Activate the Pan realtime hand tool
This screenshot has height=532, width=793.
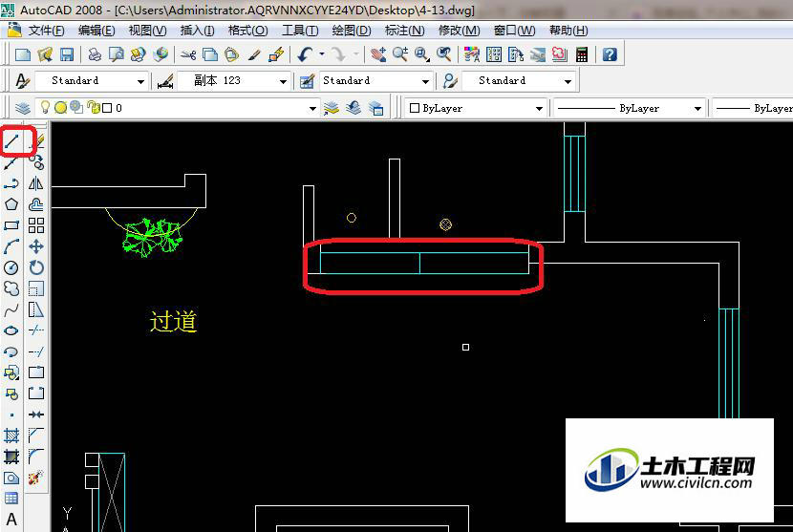pos(377,54)
